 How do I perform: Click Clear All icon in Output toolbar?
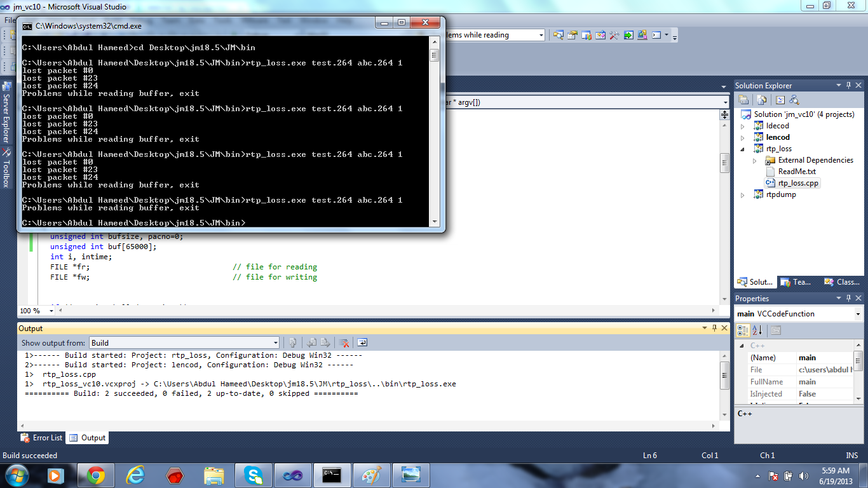point(344,342)
